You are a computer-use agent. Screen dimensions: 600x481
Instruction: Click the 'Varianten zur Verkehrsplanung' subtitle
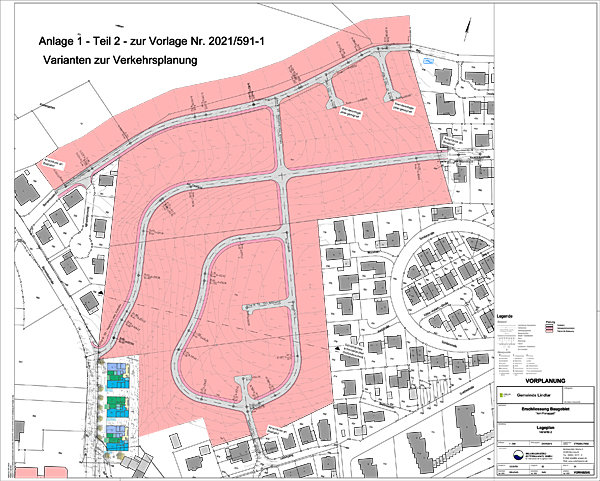[x=122, y=61]
